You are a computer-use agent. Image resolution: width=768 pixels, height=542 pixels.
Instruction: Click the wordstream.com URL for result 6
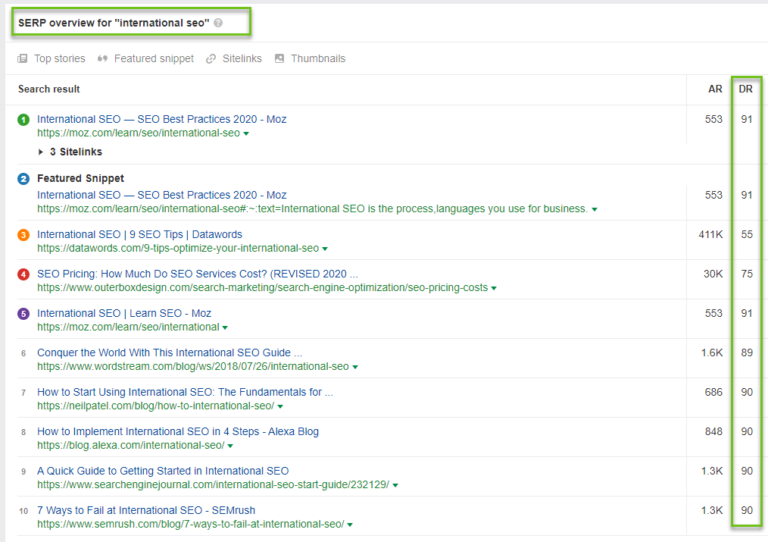tap(192, 367)
